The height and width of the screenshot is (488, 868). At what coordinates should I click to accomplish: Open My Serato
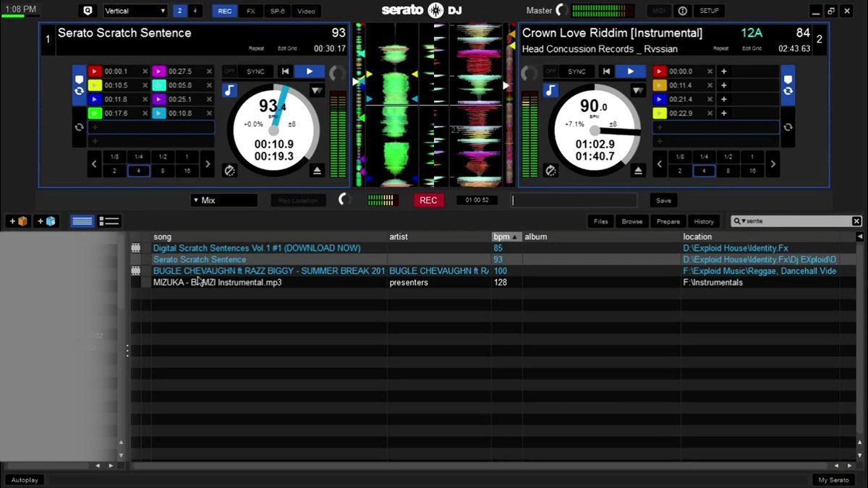[834, 480]
